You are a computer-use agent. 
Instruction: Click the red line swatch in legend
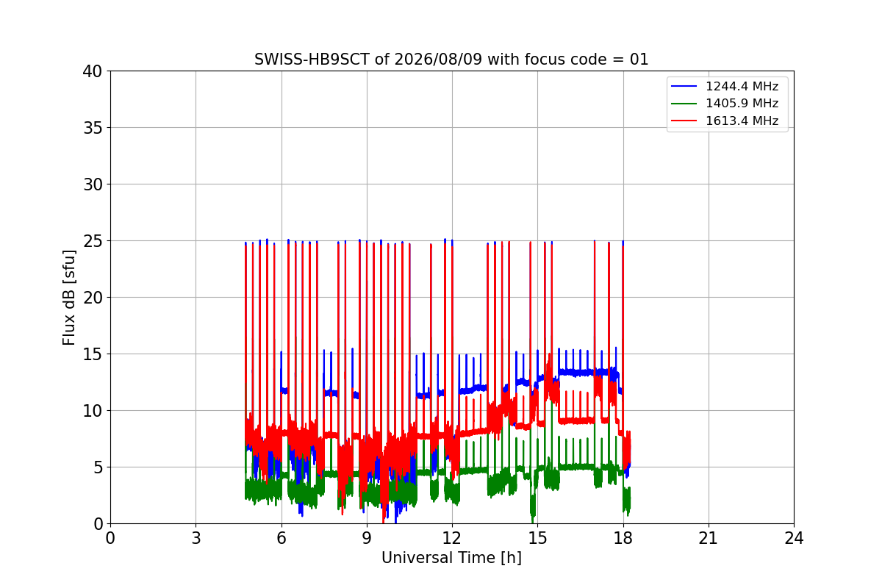[x=684, y=121]
